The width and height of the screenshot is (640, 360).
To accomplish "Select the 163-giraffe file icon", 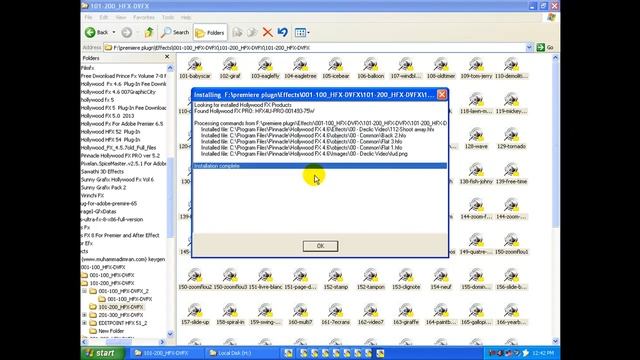I will pyautogui.click(x=406, y=314).
